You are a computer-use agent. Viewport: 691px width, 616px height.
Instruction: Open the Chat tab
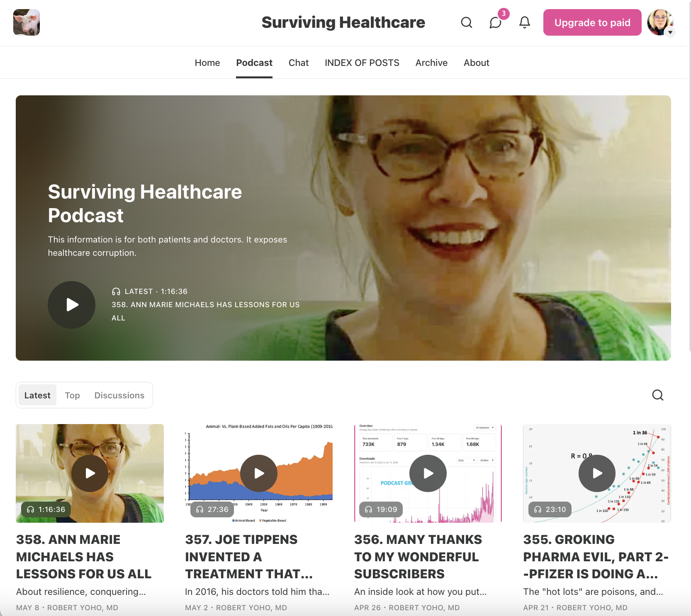[x=299, y=63]
